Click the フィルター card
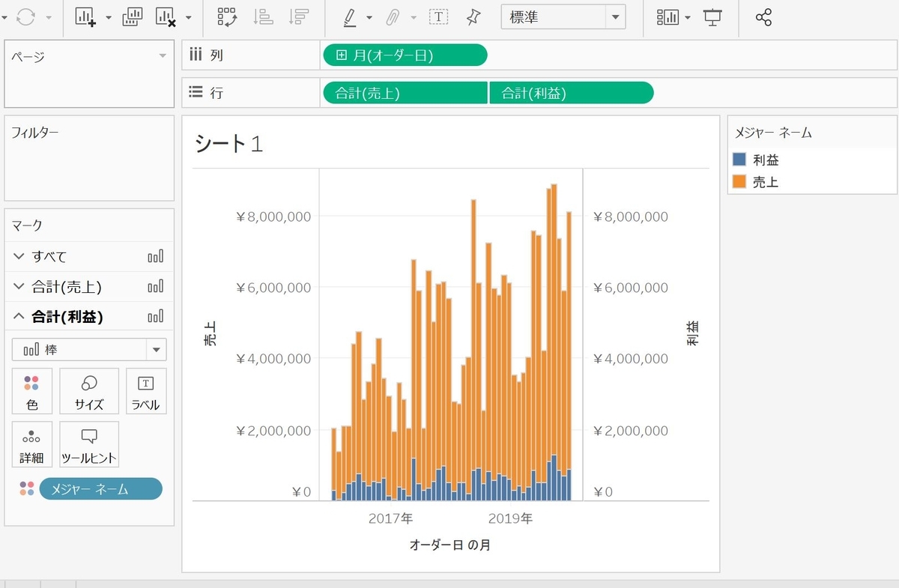Viewport: 899px width, 588px height. click(89, 159)
